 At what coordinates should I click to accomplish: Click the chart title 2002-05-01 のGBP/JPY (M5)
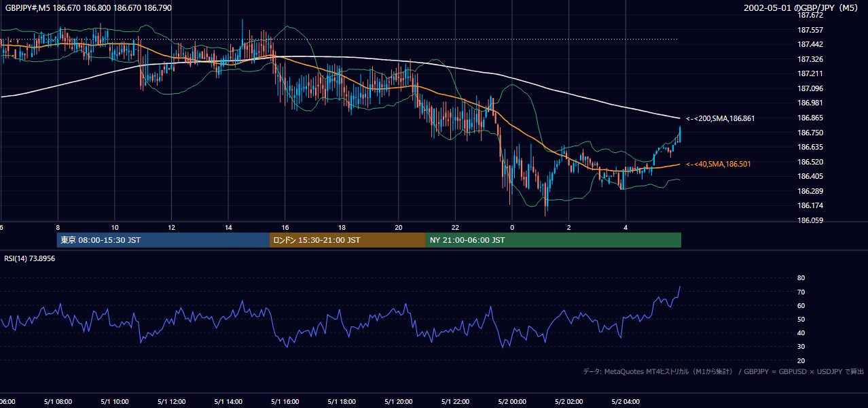pyautogui.click(x=802, y=7)
